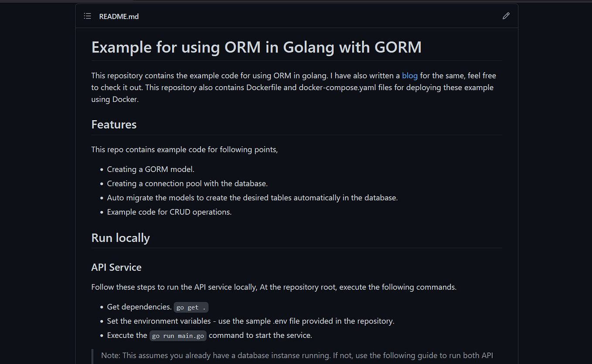Click the Run locally heading
Screen dimensions: 592x364
click(120, 238)
